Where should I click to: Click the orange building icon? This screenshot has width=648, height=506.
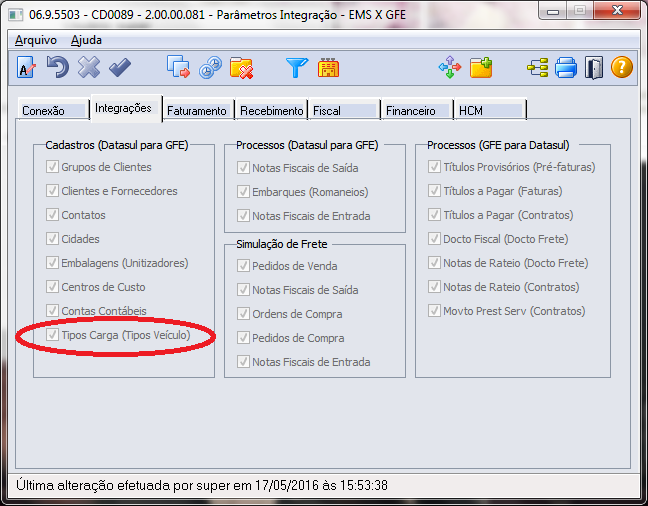(329, 67)
